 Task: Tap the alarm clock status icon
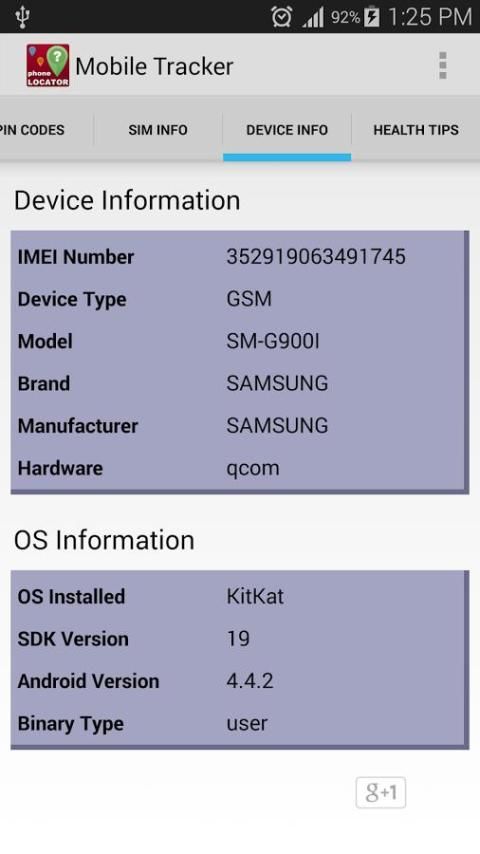[281, 17]
